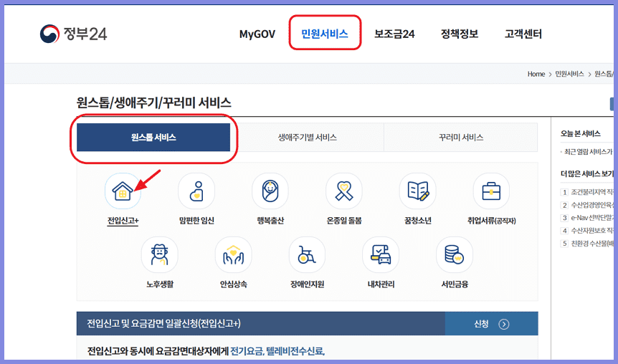Click the 꿈청소년 text label

pyautogui.click(x=418, y=221)
